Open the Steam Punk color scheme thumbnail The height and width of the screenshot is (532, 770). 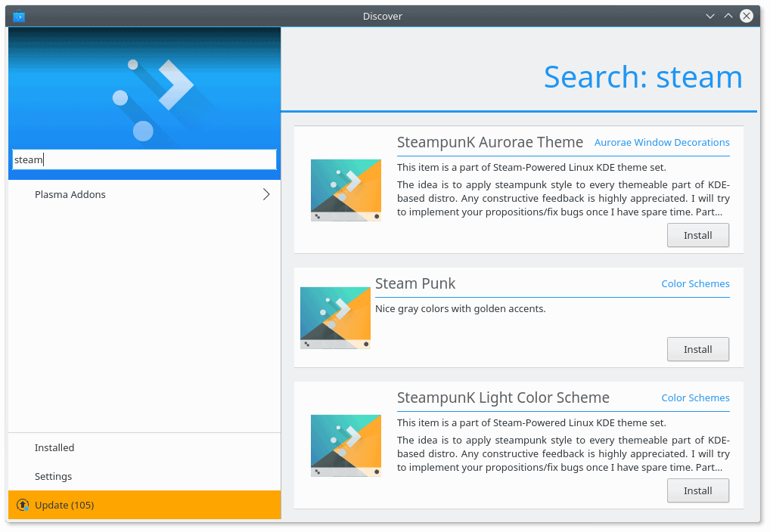click(x=335, y=317)
